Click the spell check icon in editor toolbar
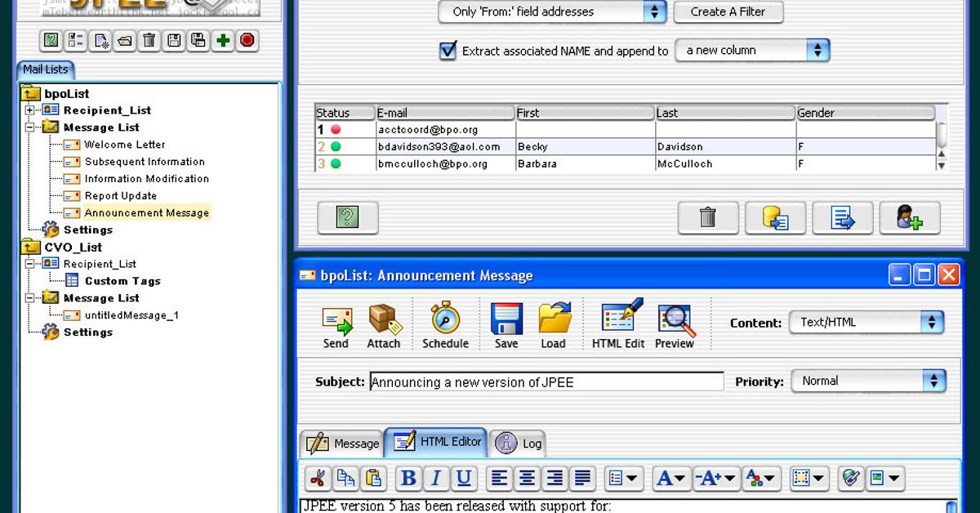Image resolution: width=980 pixels, height=513 pixels. click(x=850, y=478)
